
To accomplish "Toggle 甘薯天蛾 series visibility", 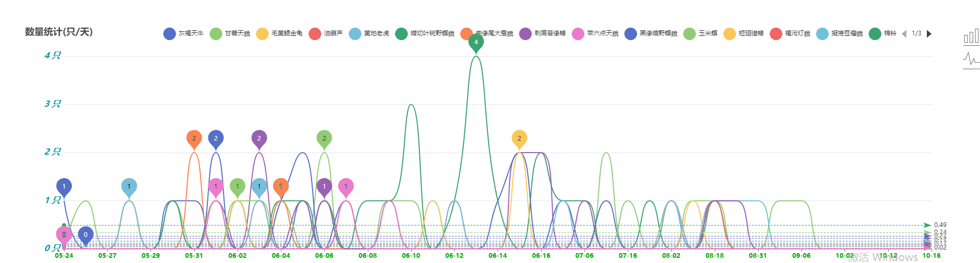I will point(230,34).
